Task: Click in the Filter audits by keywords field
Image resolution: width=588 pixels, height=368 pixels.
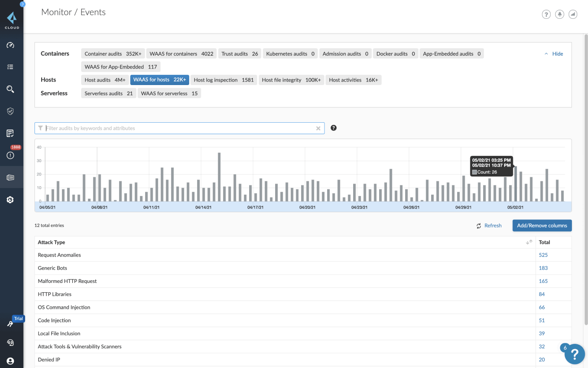Action: (179, 128)
